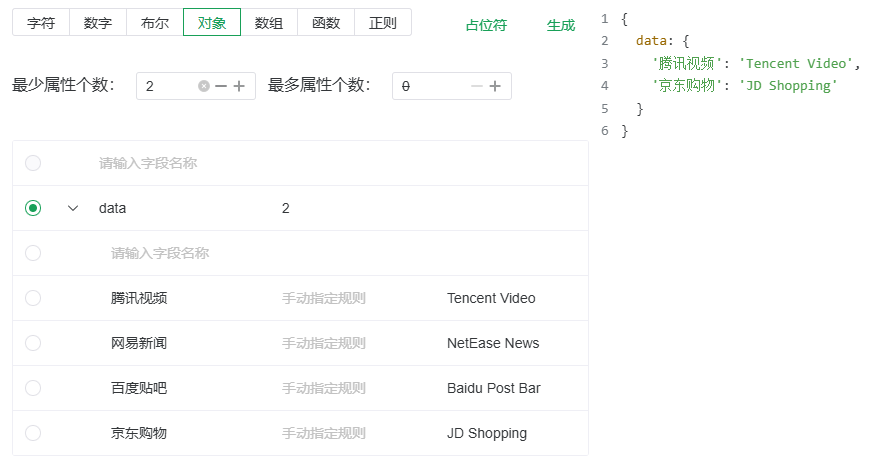This screenshot has width=873, height=465.
Task: Click the 腾讯视频 field name
Action: click(139, 298)
